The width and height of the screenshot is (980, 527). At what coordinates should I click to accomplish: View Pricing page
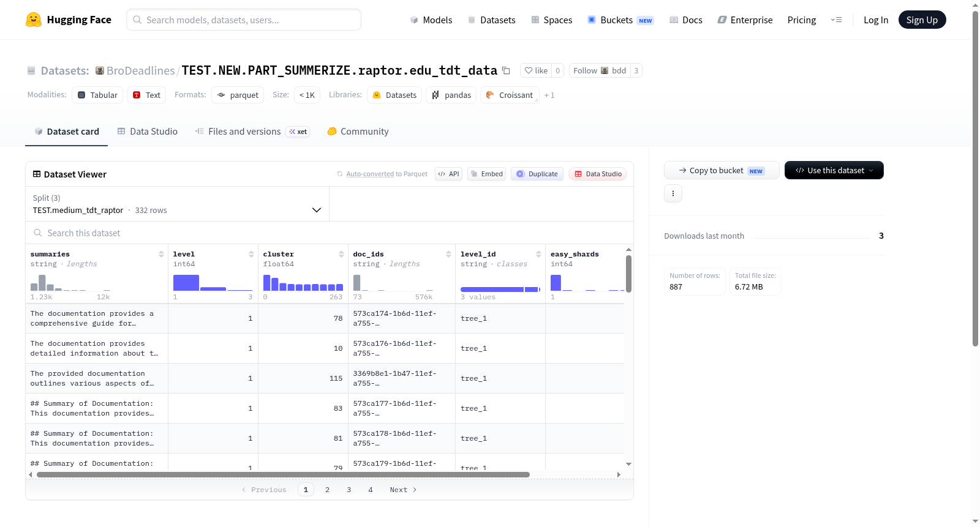(x=802, y=20)
